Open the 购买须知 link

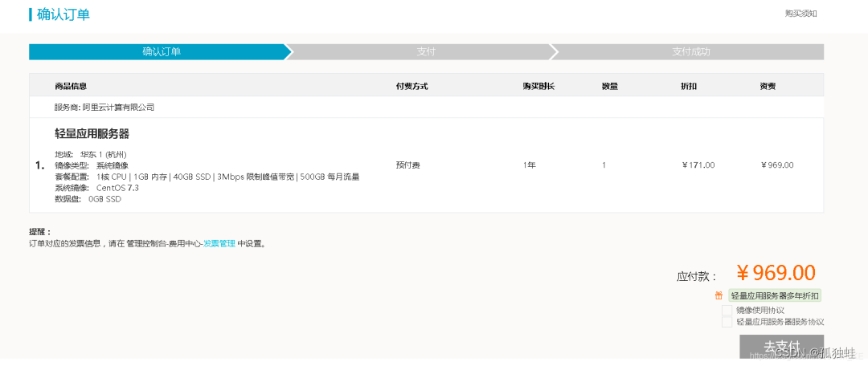point(800,14)
